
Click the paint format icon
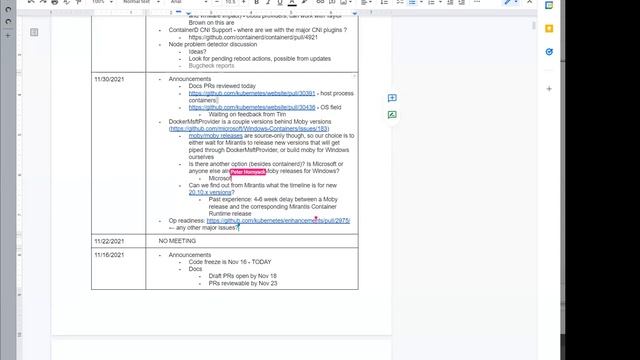78,2
